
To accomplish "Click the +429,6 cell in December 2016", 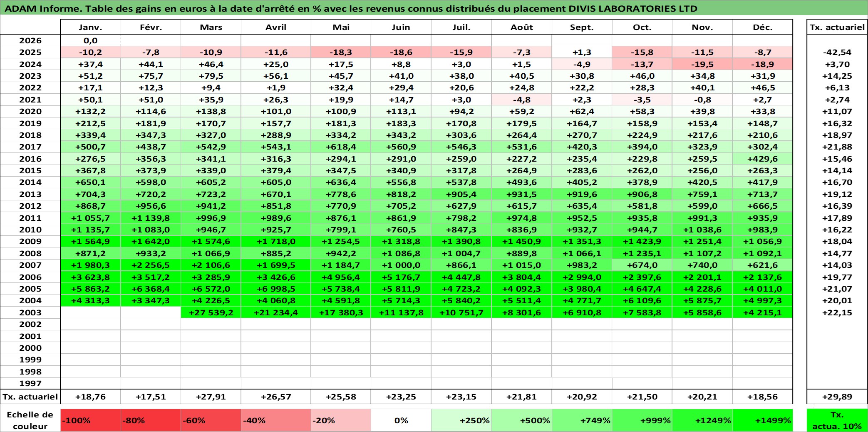I will 763,159.
